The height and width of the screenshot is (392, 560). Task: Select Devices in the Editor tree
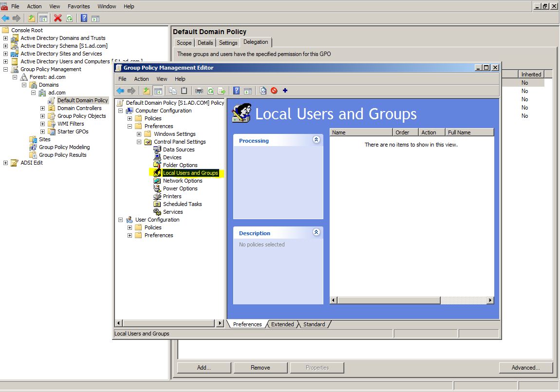tap(172, 157)
